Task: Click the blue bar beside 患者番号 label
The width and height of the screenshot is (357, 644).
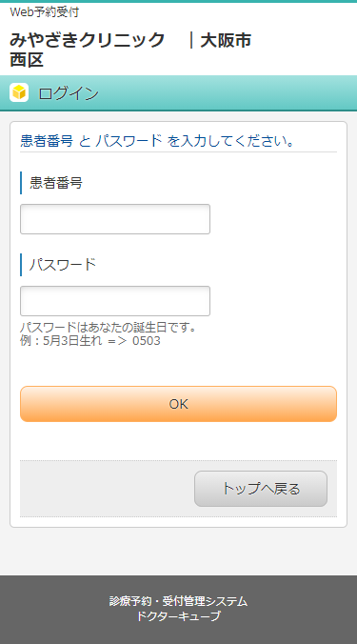Action: pyautogui.click(x=21, y=183)
